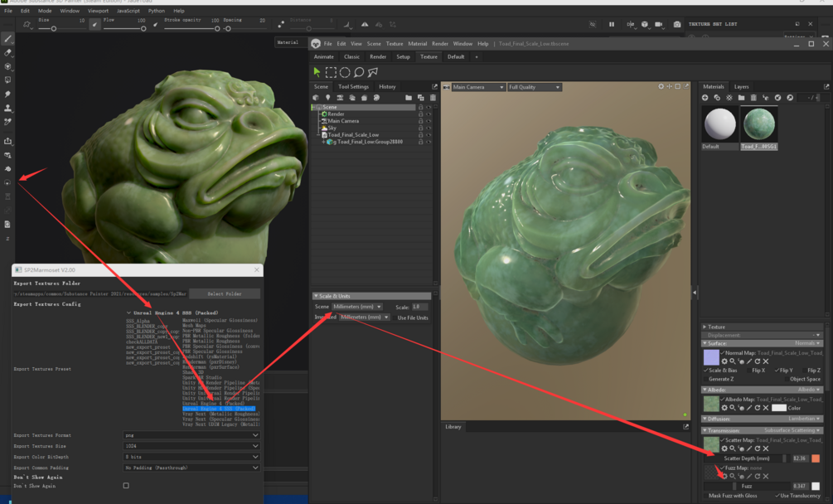Toggle the symmetry icon in Painter toolbar

[x=365, y=24]
